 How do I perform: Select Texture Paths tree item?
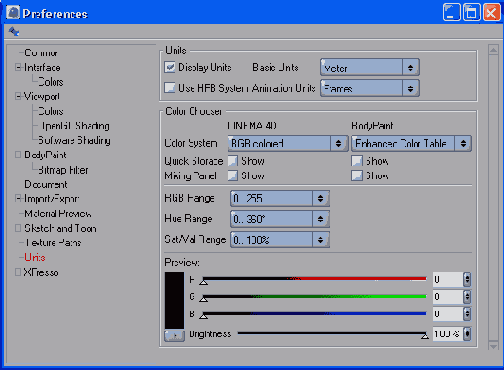(x=53, y=243)
